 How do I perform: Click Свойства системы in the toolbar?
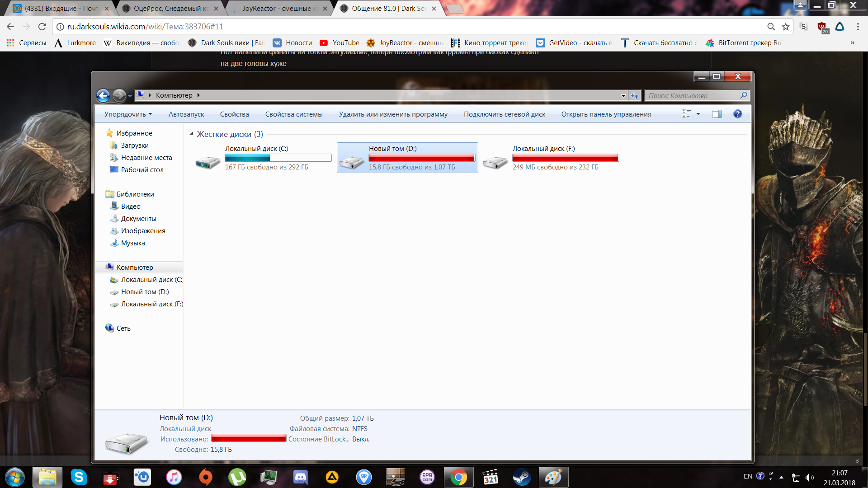coord(293,114)
